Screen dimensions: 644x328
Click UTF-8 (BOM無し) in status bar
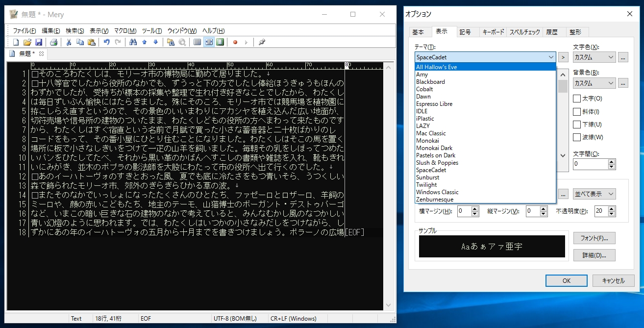(235, 318)
